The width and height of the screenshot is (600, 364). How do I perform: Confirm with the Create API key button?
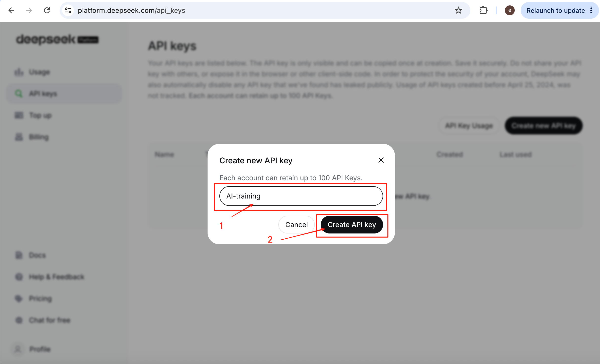[352, 225]
